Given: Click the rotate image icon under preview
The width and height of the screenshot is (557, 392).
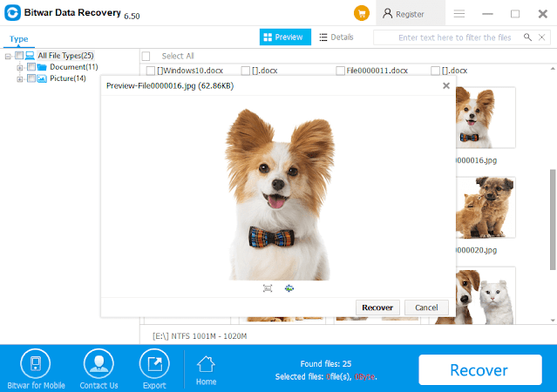Looking at the screenshot, I should [x=289, y=287].
